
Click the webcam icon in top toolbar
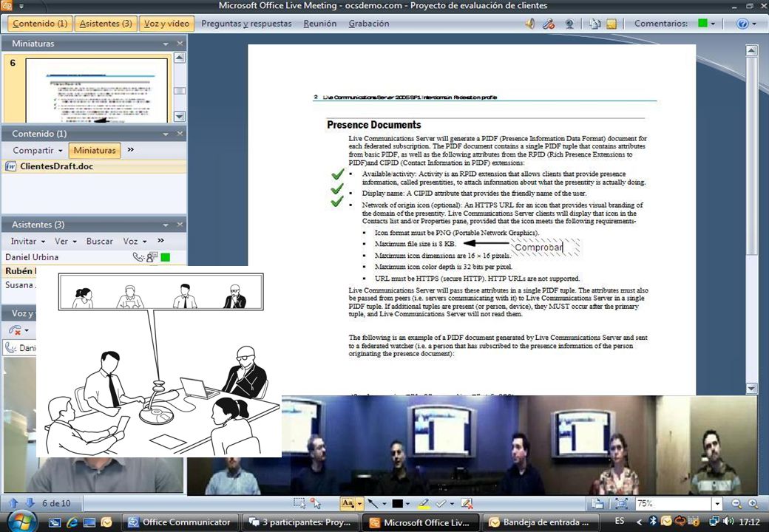[569, 24]
